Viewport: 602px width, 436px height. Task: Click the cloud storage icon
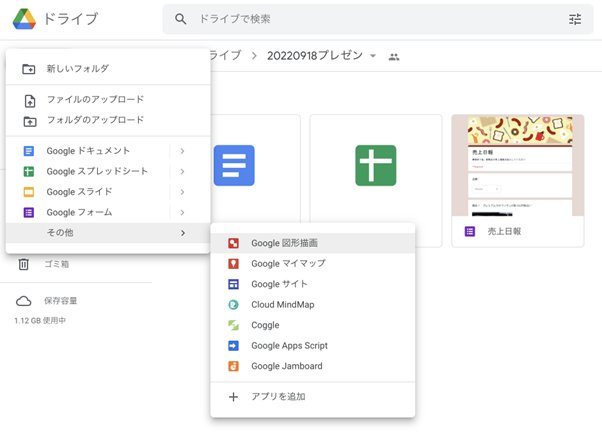pos(23,301)
